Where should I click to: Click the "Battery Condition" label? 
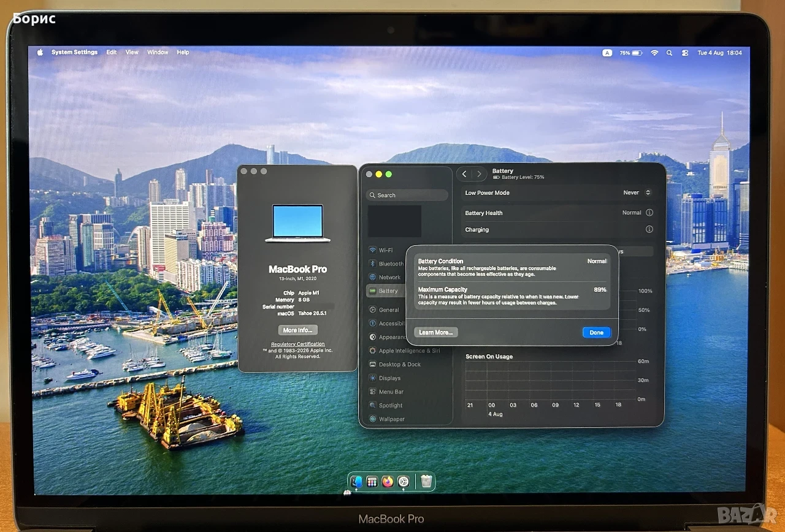441,261
